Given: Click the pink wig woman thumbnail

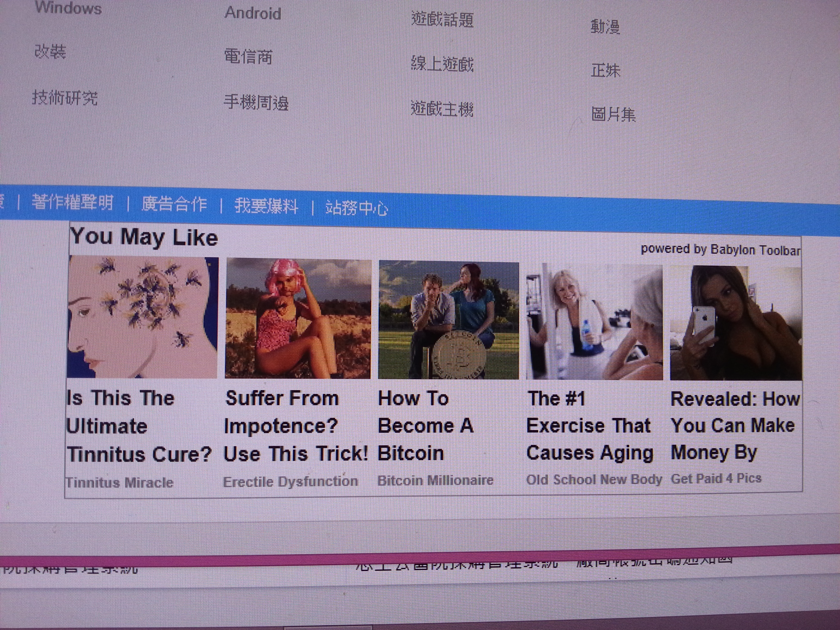Looking at the screenshot, I should pyautogui.click(x=299, y=319).
